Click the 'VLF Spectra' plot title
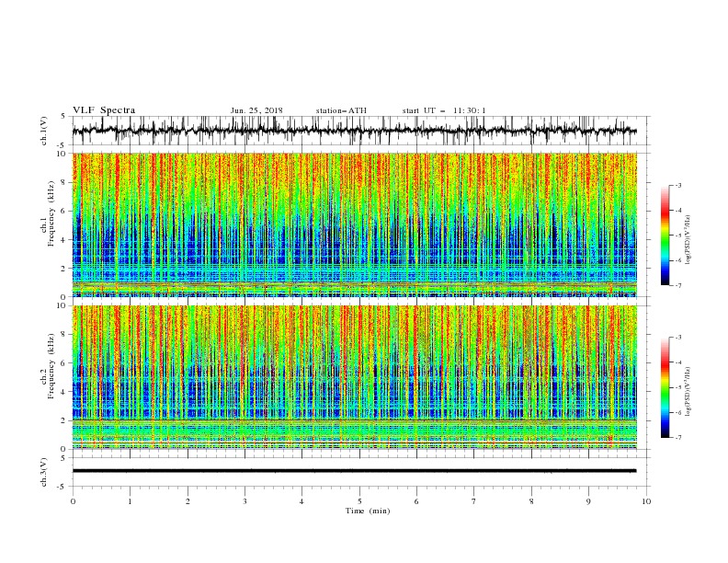The image size is (728, 563). (x=104, y=110)
